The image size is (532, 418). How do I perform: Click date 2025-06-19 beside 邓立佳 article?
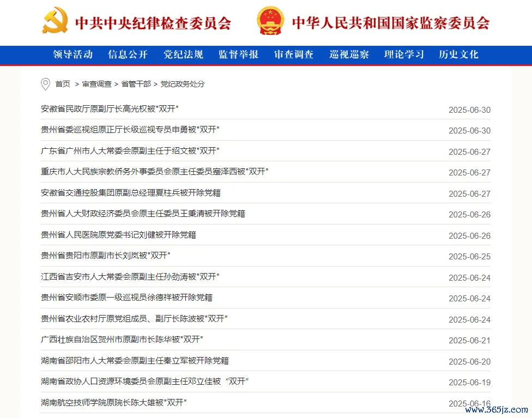click(x=469, y=383)
